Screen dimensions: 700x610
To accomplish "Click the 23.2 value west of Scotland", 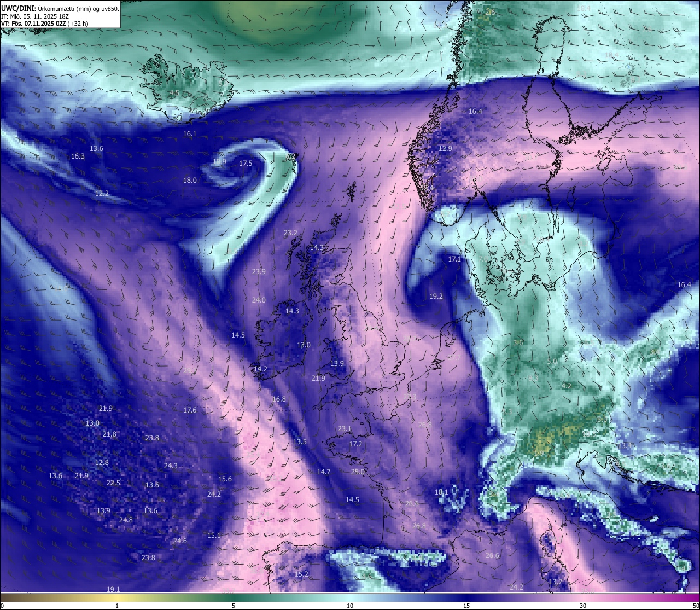I will coord(290,233).
